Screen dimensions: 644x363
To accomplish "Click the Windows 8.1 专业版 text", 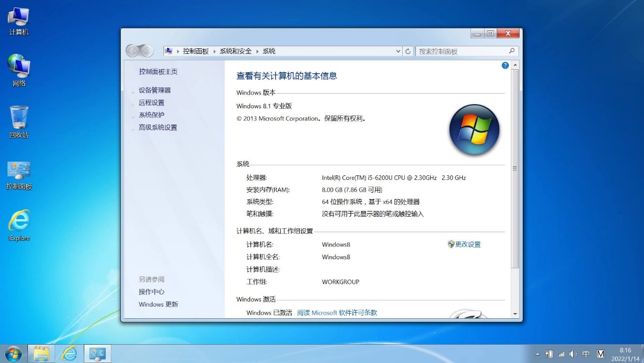I will (264, 106).
